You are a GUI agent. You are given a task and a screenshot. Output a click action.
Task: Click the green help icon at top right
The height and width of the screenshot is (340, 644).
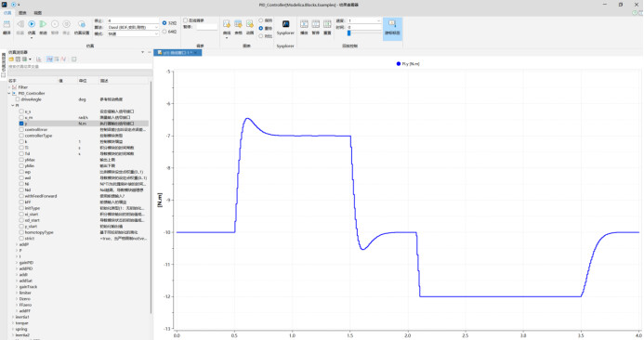[x=636, y=13]
